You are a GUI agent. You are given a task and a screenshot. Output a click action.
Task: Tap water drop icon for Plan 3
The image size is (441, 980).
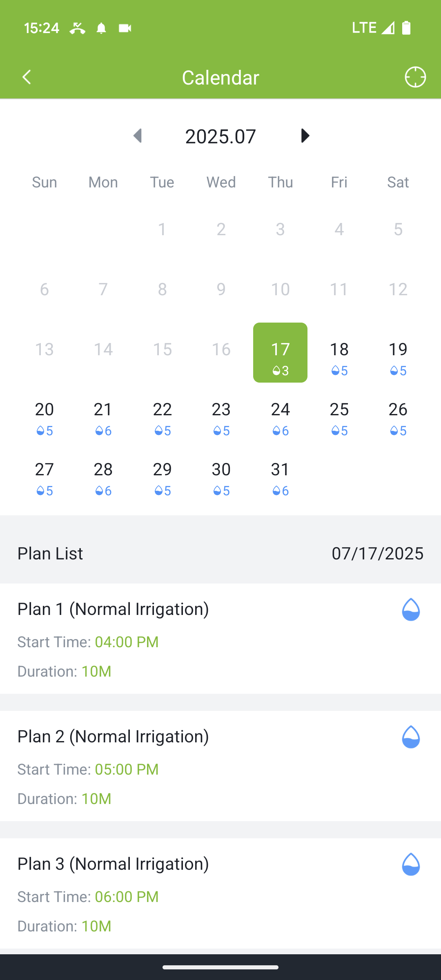[x=411, y=864]
